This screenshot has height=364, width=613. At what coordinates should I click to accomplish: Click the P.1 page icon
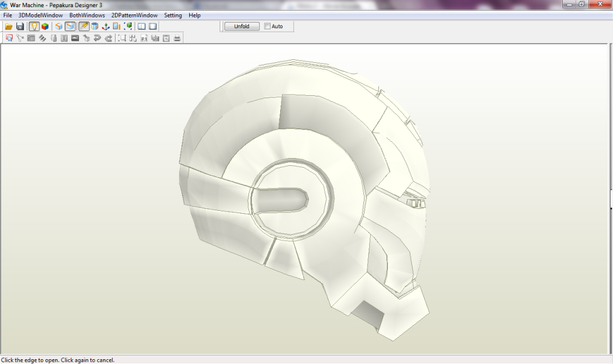(144, 38)
